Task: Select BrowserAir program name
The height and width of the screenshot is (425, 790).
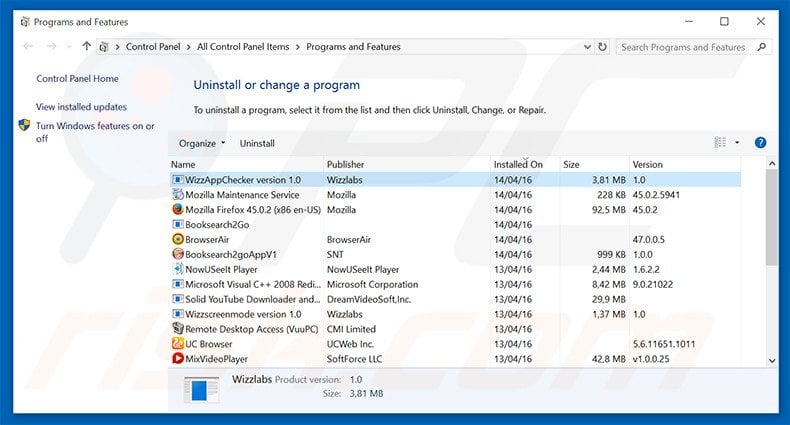Action: click(207, 240)
